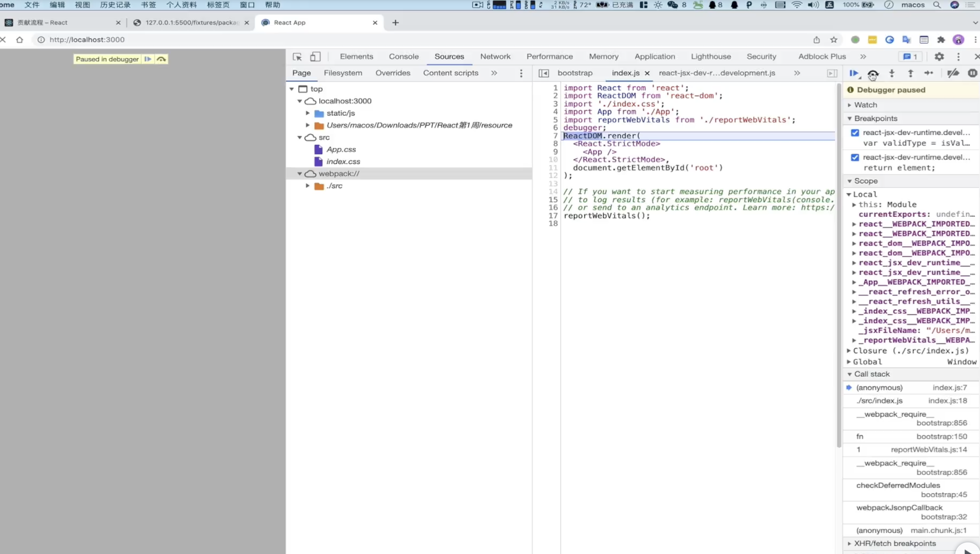This screenshot has width=980, height=554.
Task: Select the inspect element picker icon
Action: coord(297,57)
